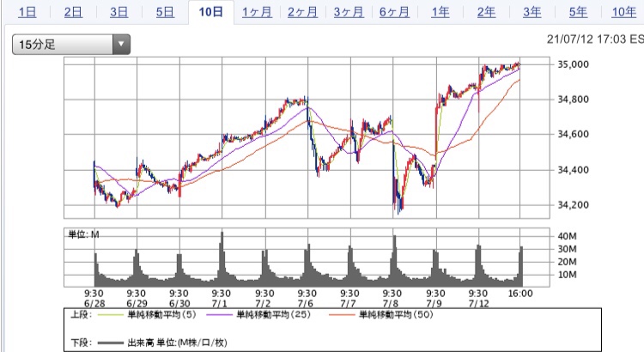Select the 5日 period tab

(165, 12)
